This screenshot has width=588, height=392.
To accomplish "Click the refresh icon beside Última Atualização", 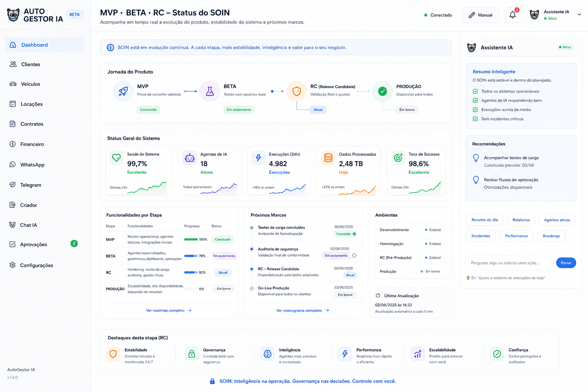I will [x=378, y=296].
